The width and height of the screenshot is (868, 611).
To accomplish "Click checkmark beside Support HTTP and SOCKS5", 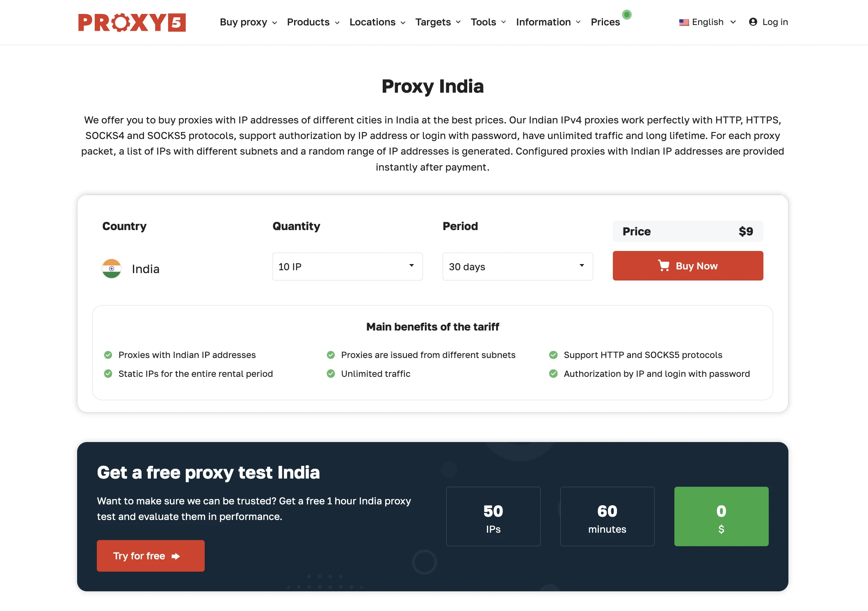I will click(553, 355).
